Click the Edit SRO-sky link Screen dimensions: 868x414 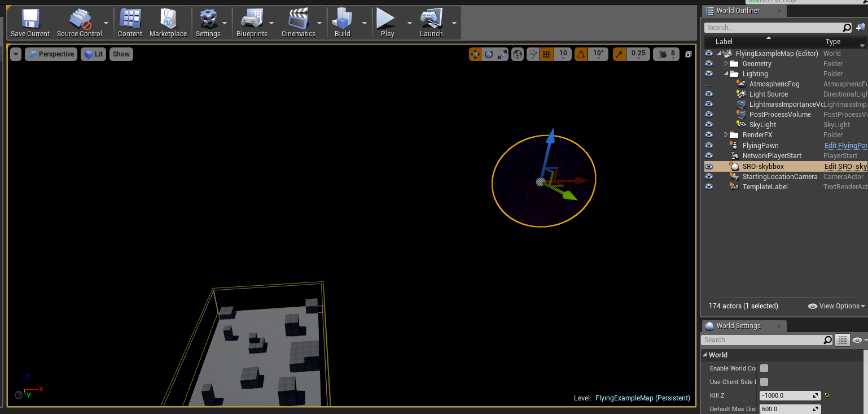845,167
